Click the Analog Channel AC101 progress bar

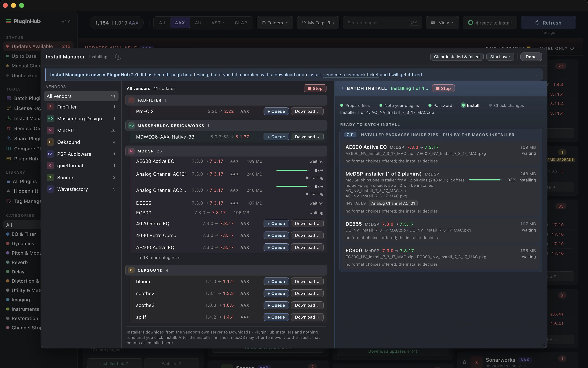click(293, 170)
